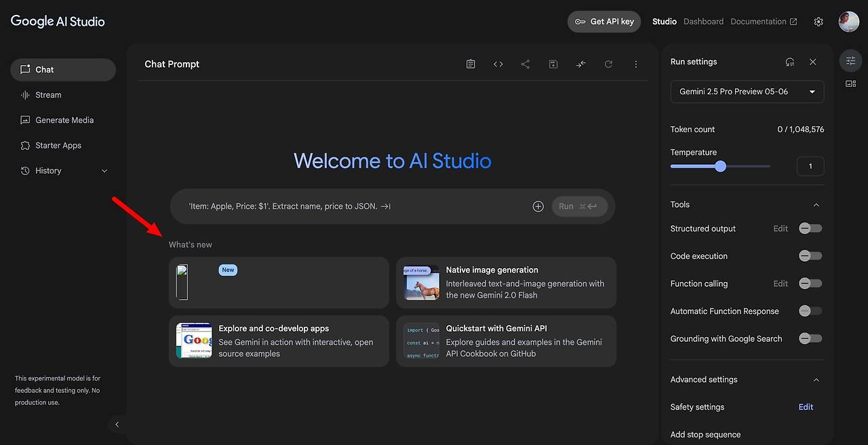Screen dimensions: 868x445
Task: Click the add media plus icon
Action: point(538,206)
